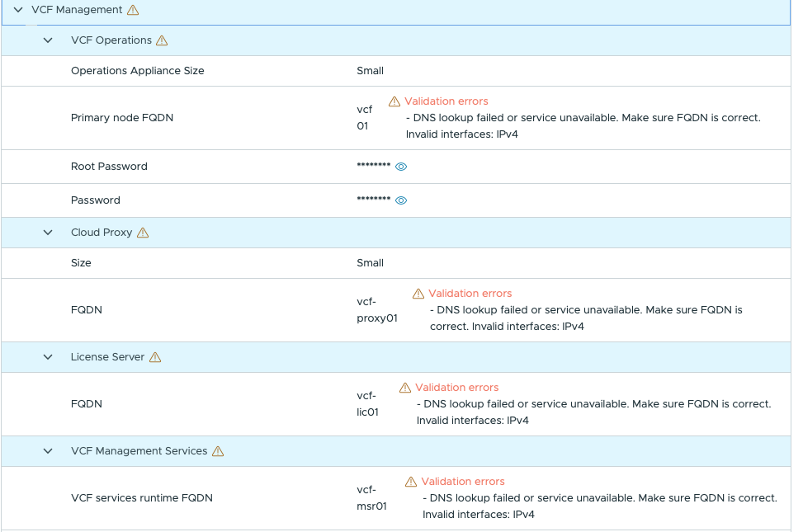Click the FQDN label in Cloud Proxy section

pos(87,310)
